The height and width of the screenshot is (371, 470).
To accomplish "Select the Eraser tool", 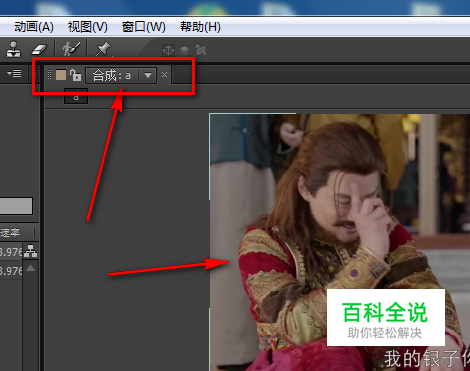I will coord(39,50).
